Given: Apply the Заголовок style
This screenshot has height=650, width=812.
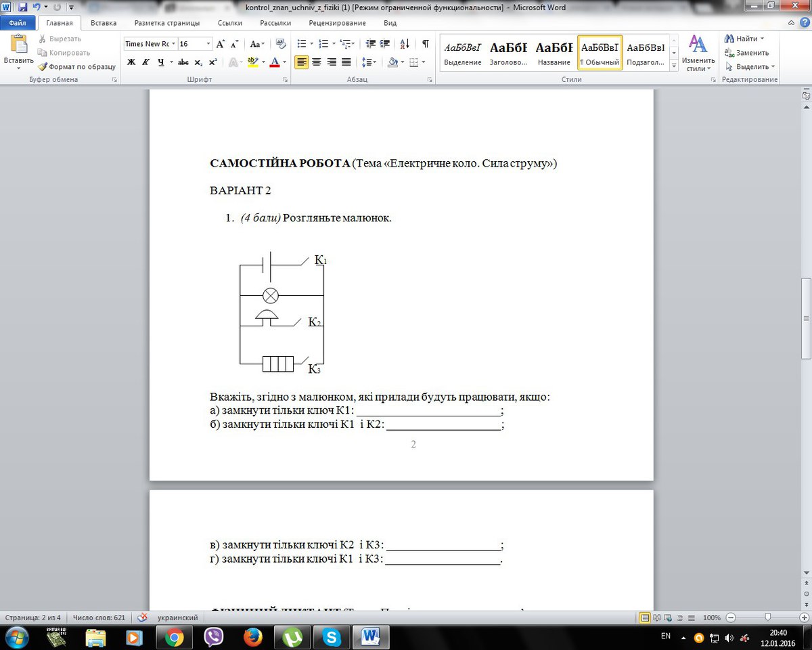Looking at the screenshot, I should point(508,53).
